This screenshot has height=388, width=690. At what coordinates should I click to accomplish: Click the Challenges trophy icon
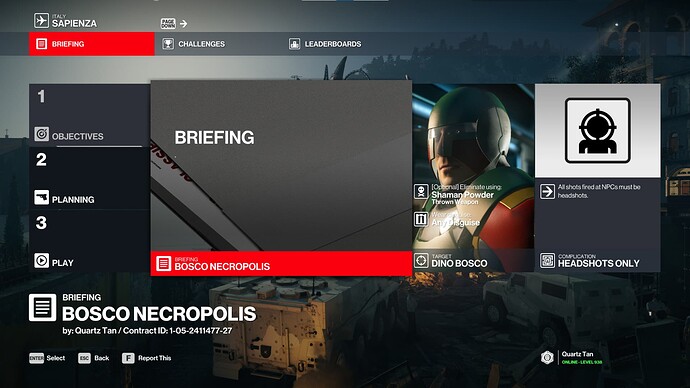point(168,44)
